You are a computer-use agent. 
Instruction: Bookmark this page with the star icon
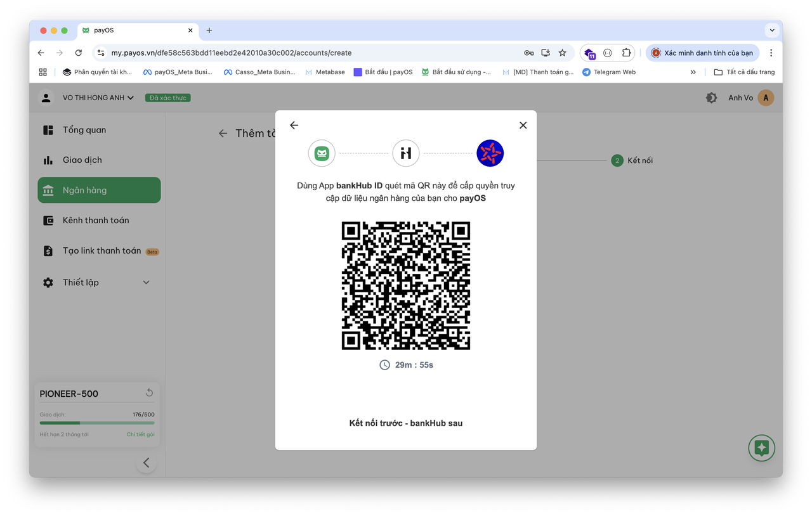coord(562,53)
